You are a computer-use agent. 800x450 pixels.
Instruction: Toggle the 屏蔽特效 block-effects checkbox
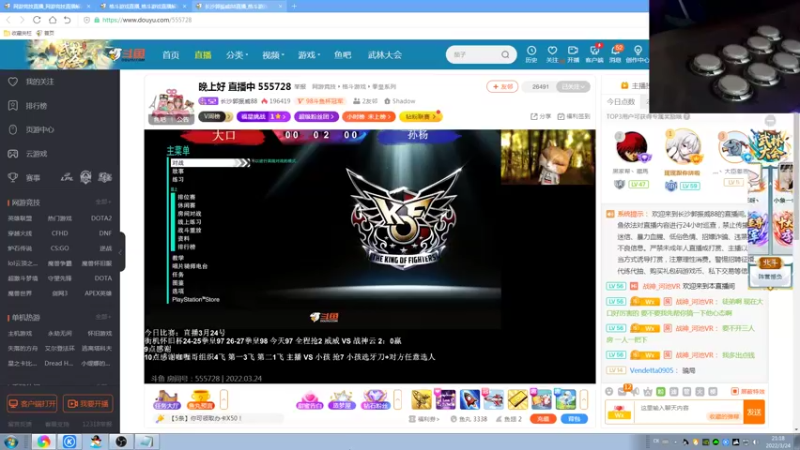(735, 391)
